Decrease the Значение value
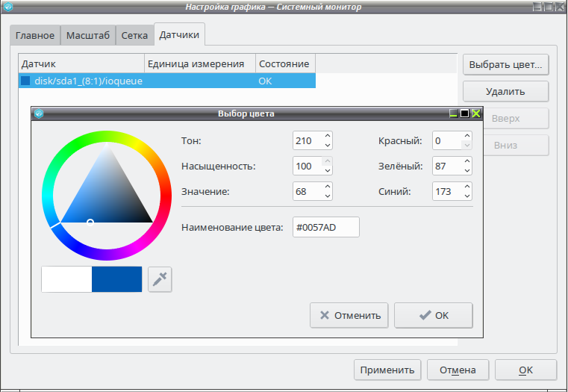 coord(328,196)
